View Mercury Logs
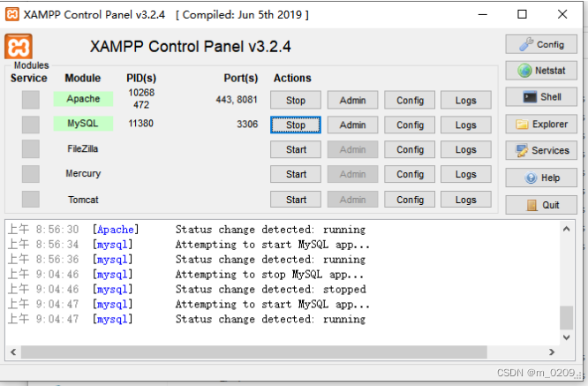 click(466, 174)
